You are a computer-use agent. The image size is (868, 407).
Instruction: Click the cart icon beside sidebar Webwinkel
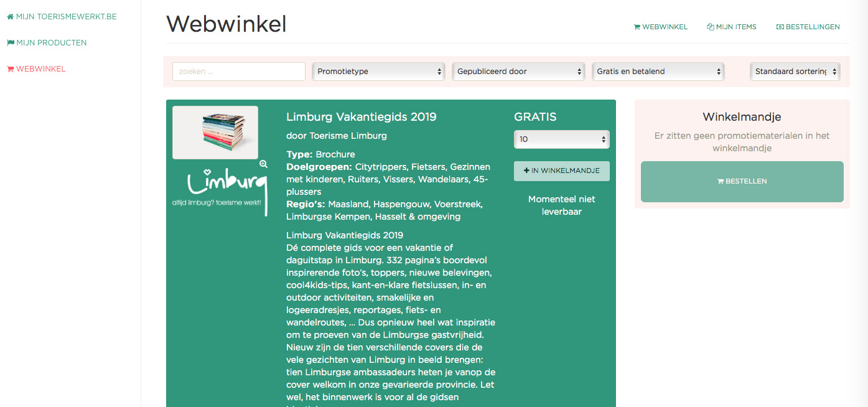(x=10, y=69)
